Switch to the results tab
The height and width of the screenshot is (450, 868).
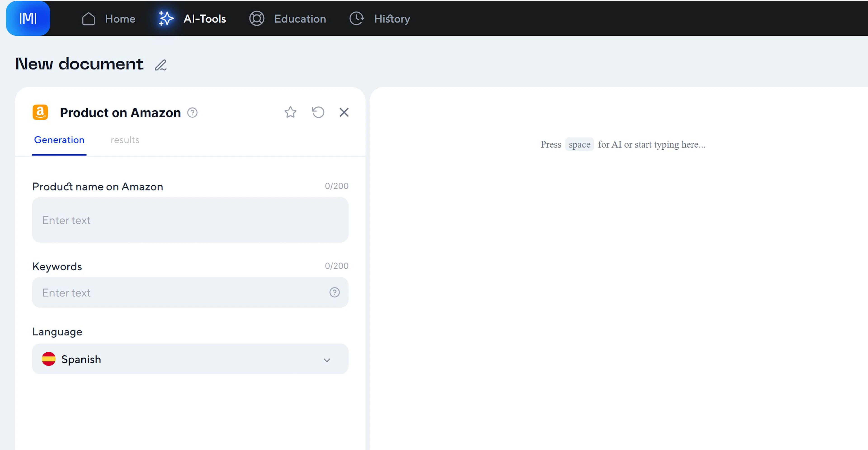(125, 140)
